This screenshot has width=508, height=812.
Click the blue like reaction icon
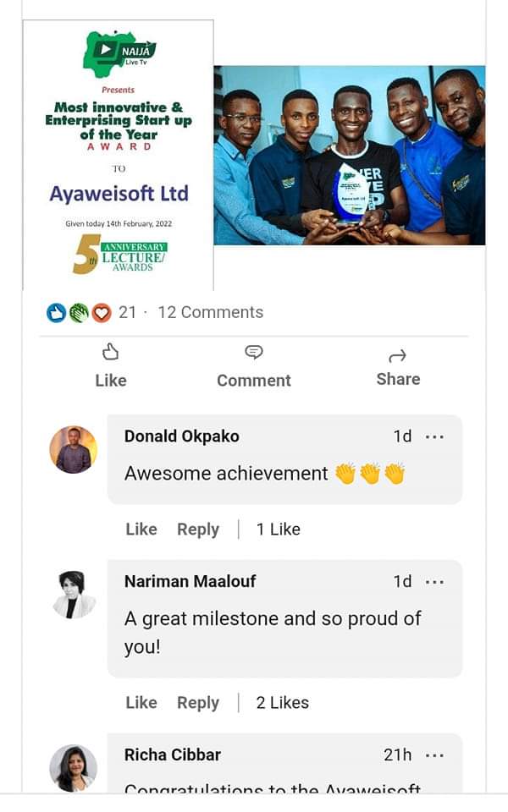[x=56, y=313]
